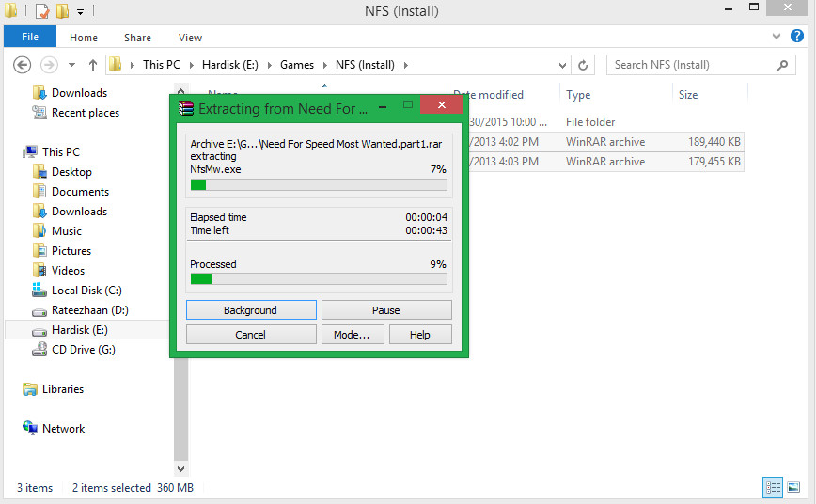Image resolution: width=816 pixels, height=504 pixels.
Task: Pause the extraction
Action: pyautogui.click(x=386, y=309)
